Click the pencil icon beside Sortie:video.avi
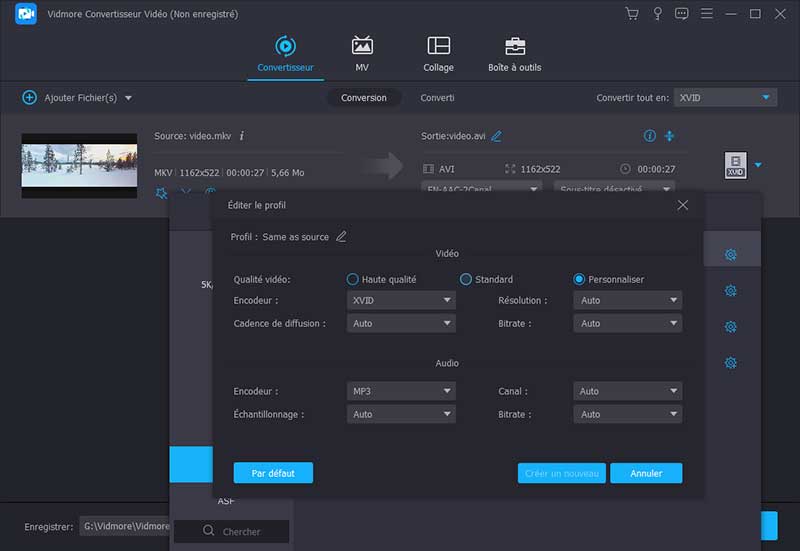This screenshot has width=800, height=551. point(497,136)
